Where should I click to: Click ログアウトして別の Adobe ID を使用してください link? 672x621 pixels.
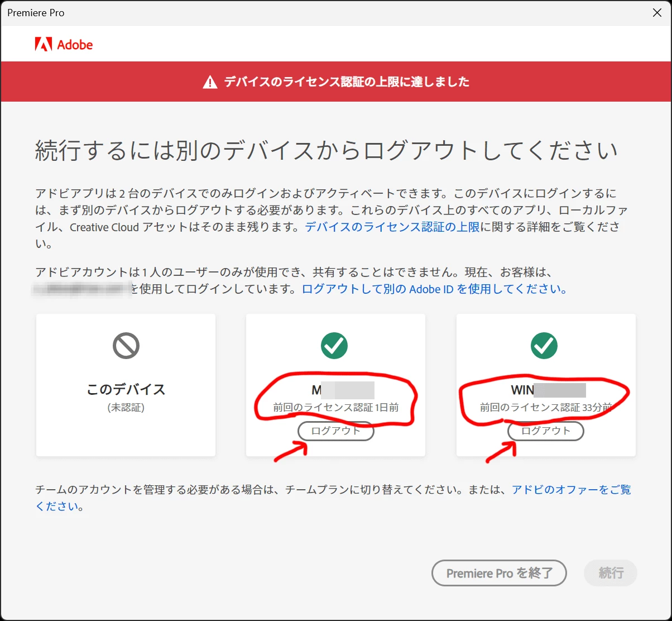435,289
